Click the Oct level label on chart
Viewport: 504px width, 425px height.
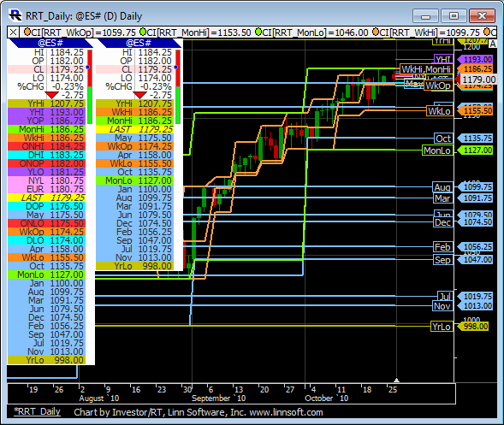(443, 139)
